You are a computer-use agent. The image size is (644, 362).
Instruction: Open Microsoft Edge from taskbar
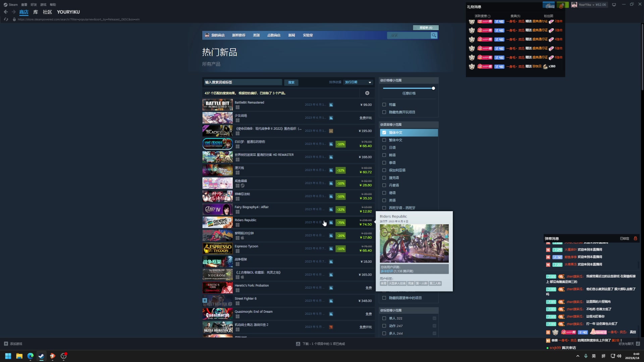pos(30,356)
